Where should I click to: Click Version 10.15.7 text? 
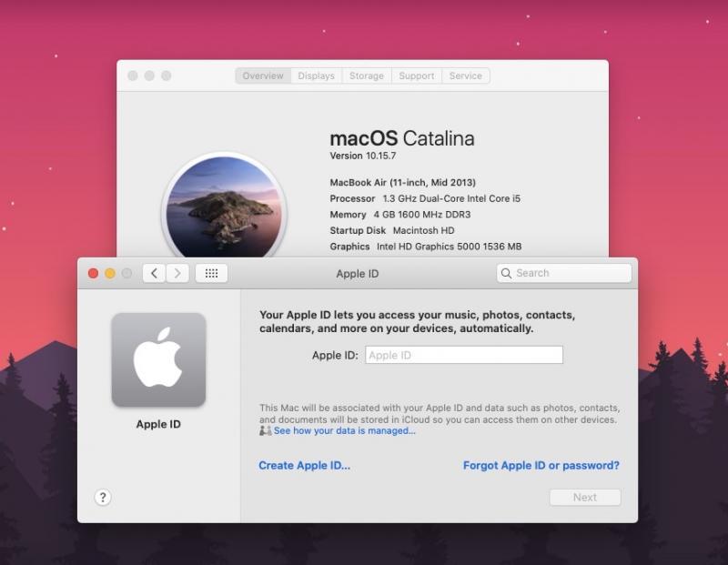pyautogui.click(x=362, y=156)
